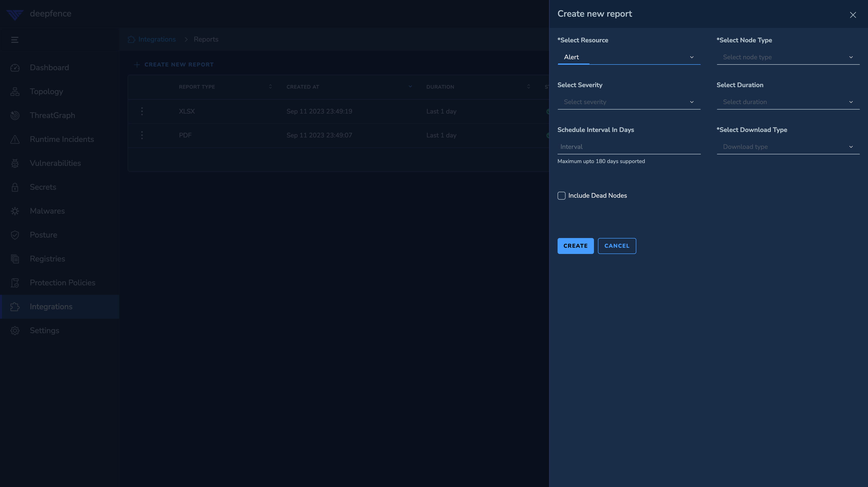Image resolution: width=868 pixels, height=487 pixels.
Task: Click the Malwares virus icon
Action: point(15,211)
